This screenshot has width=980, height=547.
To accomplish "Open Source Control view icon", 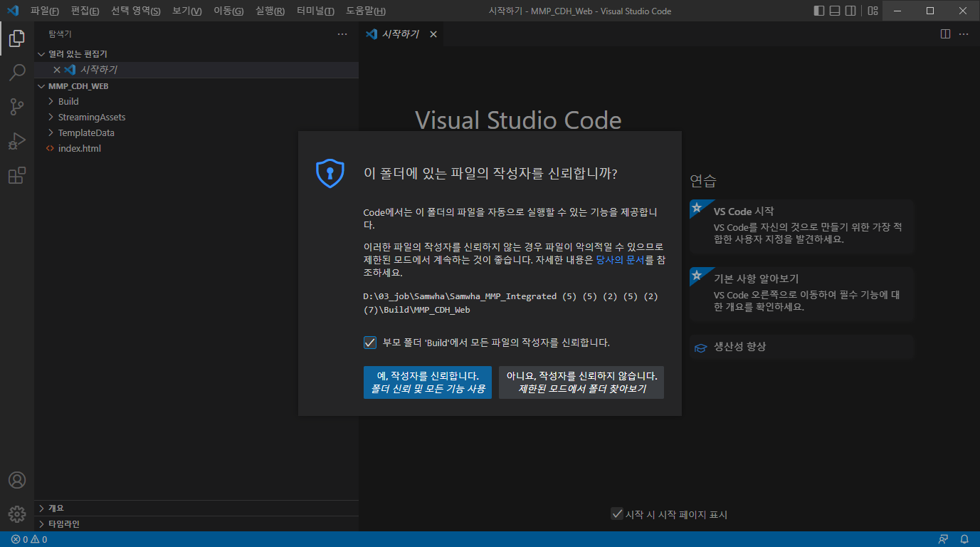I will pyautogui.click(x=17, y=107).
